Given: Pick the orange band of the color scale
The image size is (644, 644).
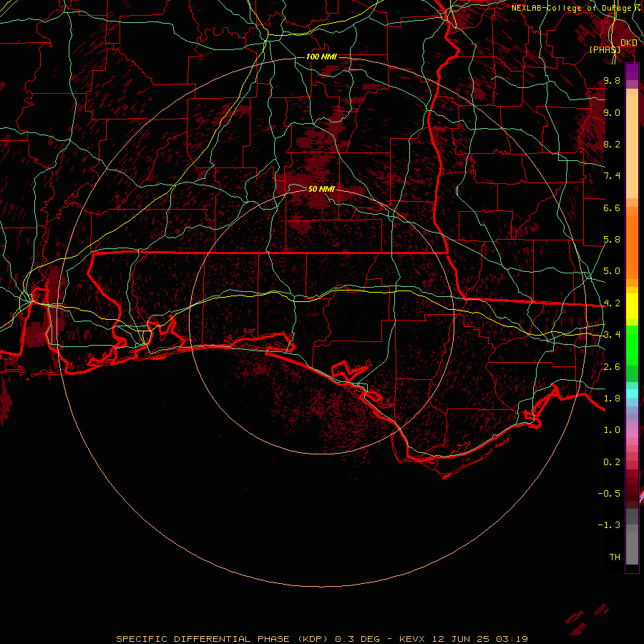Looking at the screenshot, I should point(632,246).
